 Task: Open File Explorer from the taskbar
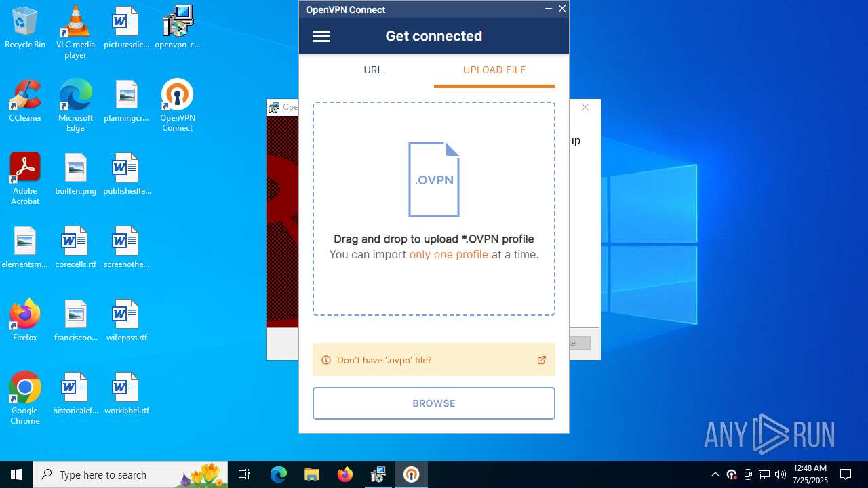(x=311, y=474)
